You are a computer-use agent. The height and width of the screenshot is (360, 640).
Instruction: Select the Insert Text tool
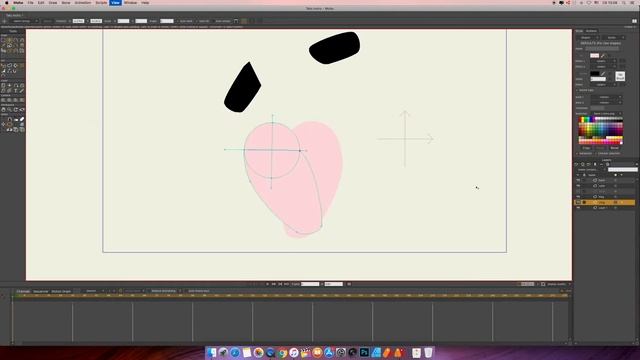16,91
